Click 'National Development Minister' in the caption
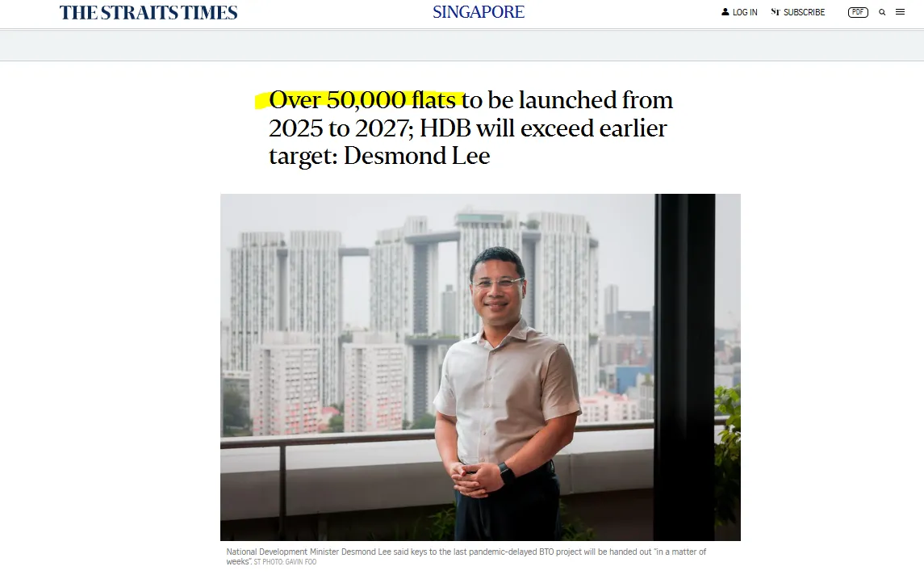 (282, 552)
